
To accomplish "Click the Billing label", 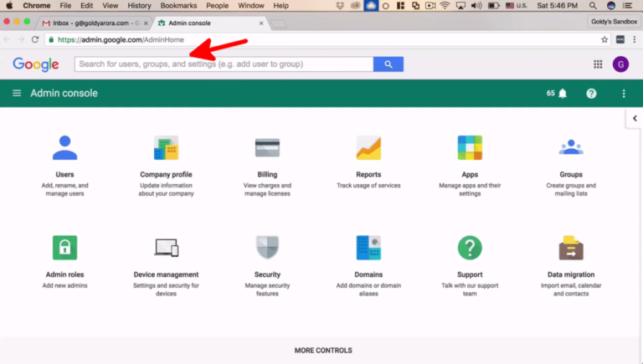I will (x=267, y=174).
